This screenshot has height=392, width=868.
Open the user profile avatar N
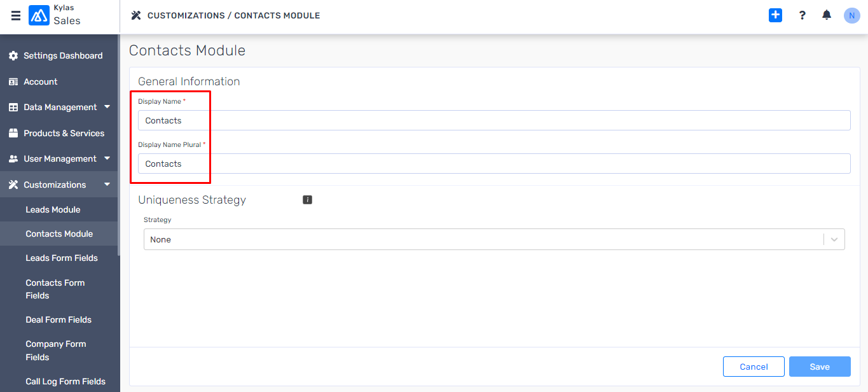[x=851, y=15]
